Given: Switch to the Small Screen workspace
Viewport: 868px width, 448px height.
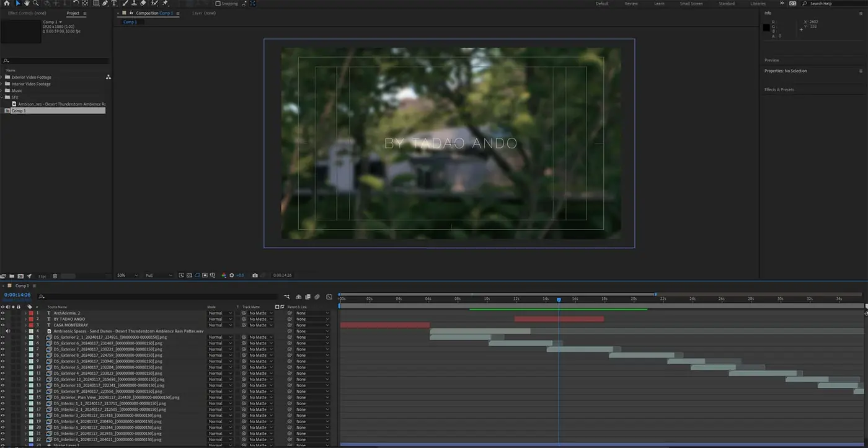Looking at the screenshot, I should point(691,4).
